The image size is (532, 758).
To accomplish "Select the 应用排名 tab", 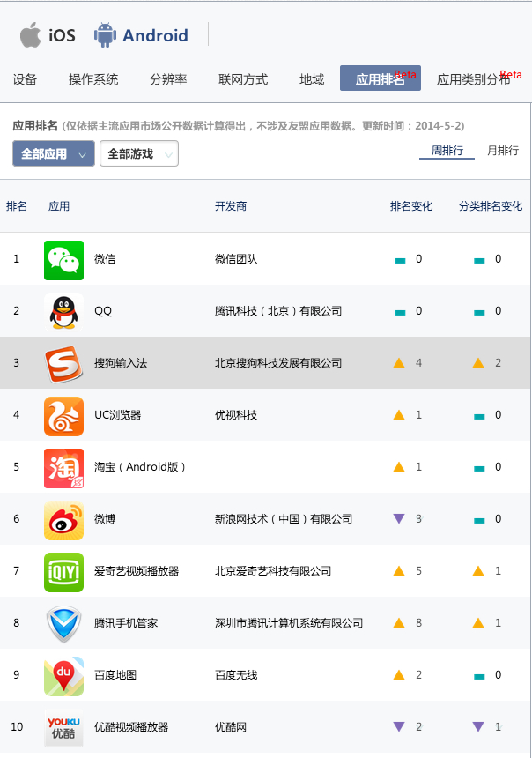I will coord(381,78).
